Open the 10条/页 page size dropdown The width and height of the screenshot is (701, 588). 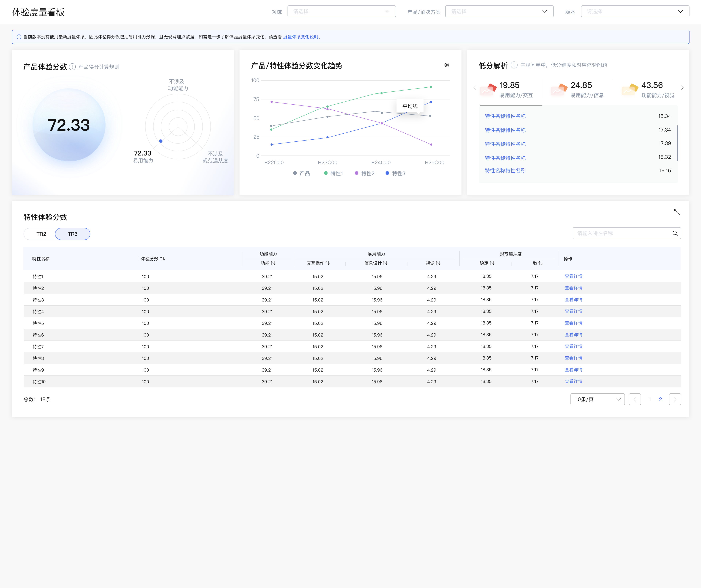597,399
